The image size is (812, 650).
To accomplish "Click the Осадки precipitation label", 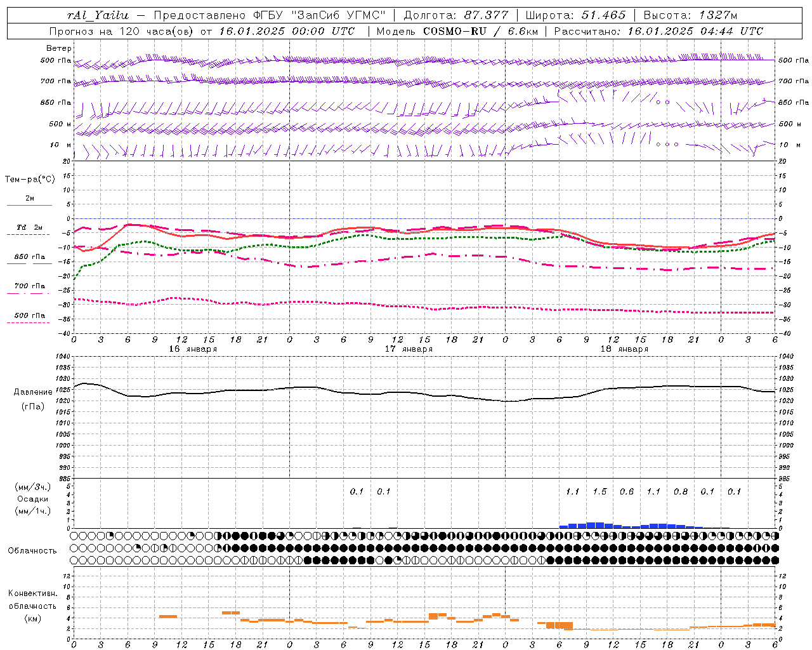I will [x=33, y=499].
